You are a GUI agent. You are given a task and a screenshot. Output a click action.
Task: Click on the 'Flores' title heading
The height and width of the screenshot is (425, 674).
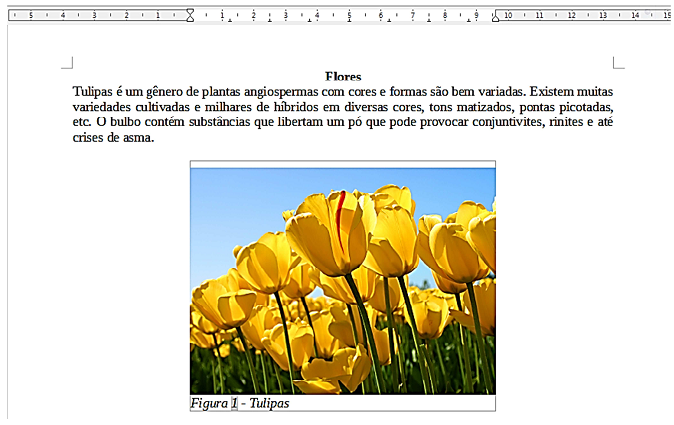coord(342,77)
